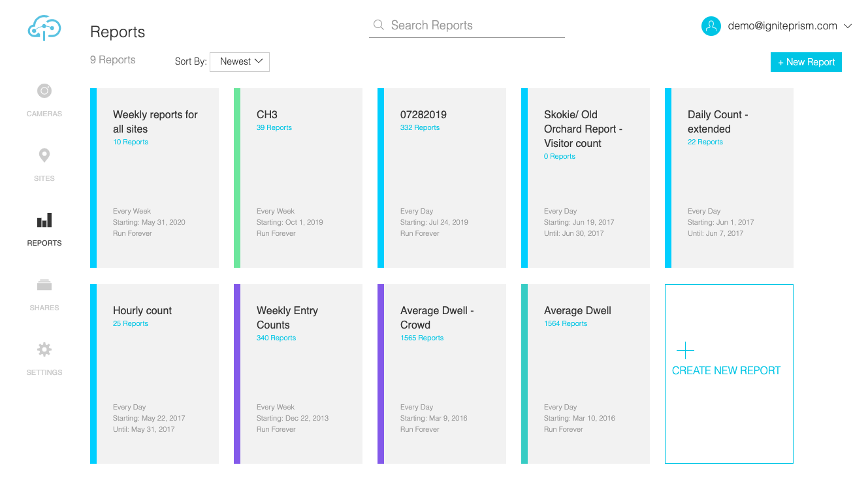Click the 9 Reports count text
The height and width of the screenshot is (484, 868).
(113, 59)
